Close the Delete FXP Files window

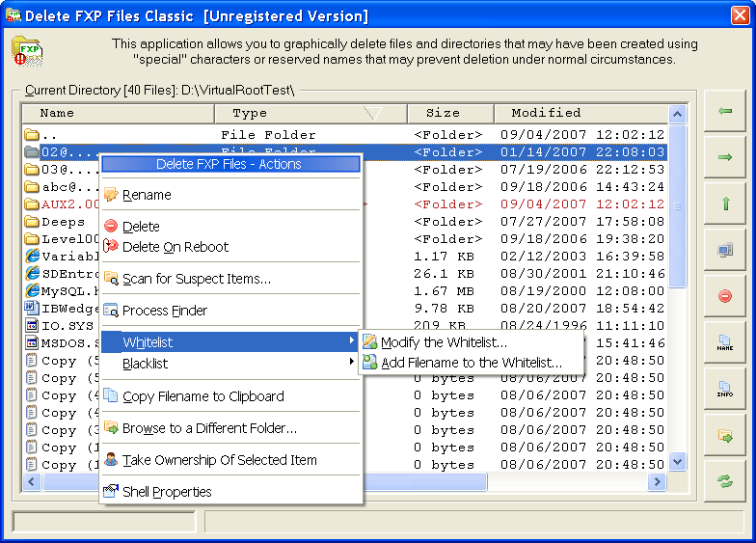[741, 15]
